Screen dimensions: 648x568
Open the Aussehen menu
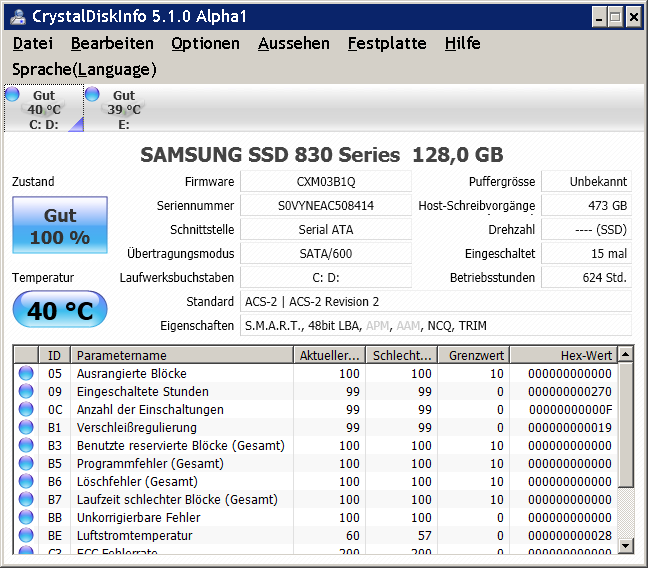293,43
